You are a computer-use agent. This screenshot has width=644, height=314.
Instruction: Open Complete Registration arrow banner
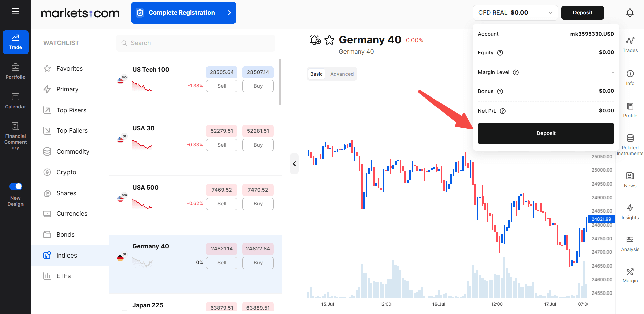pos(184,13)
